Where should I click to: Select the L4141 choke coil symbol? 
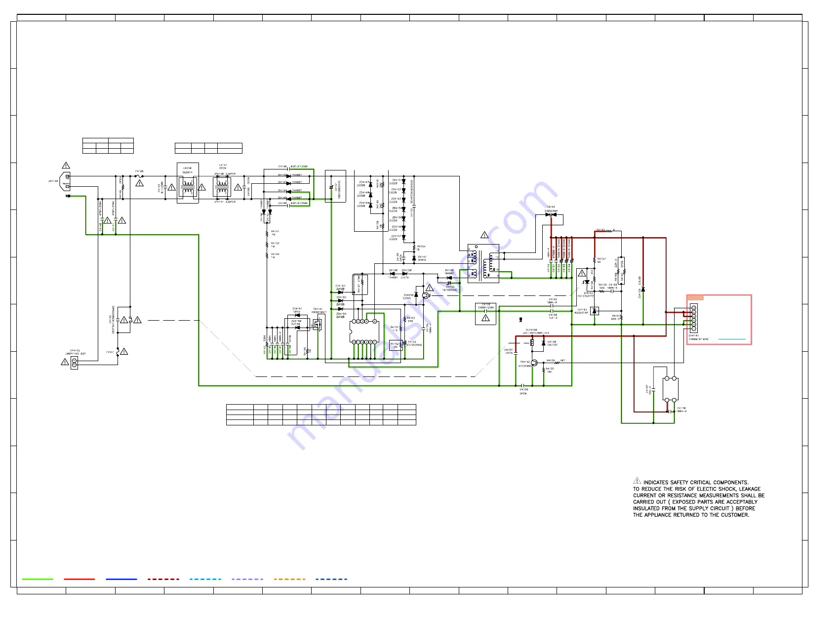(222, 187)
